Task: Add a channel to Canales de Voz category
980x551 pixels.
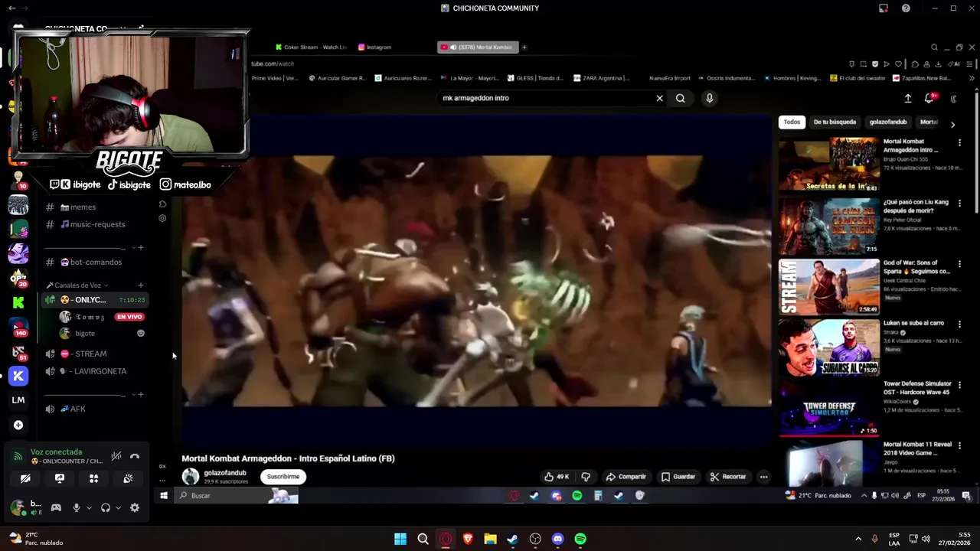Action: coord(140,285)
